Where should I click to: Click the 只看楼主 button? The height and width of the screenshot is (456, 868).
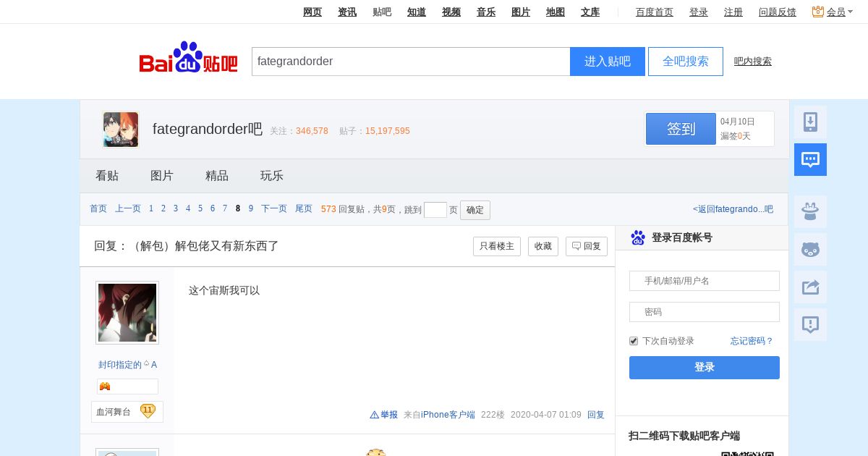pos(497,246)
